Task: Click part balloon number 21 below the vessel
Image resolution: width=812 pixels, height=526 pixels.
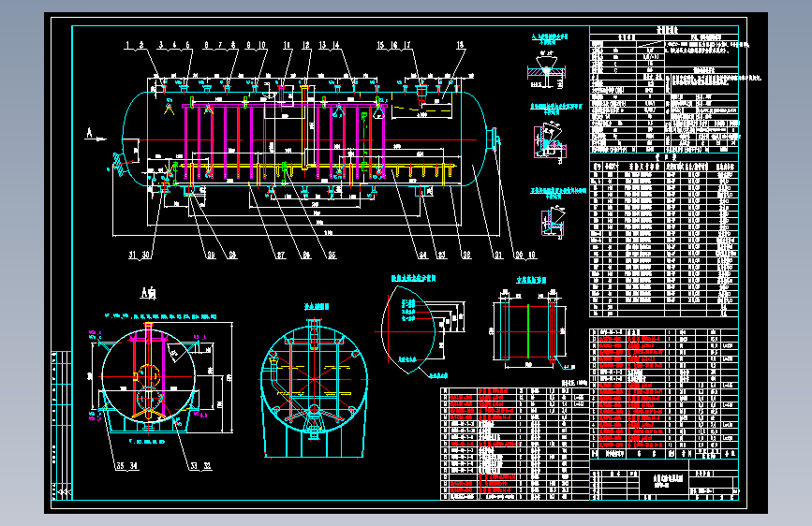Action: coord(497,255)
